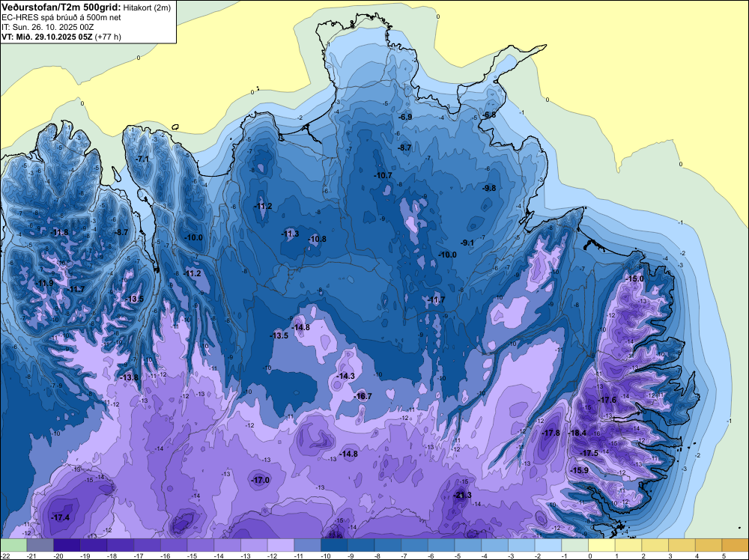Click the 'IT: Sun. 26. 10. 2025 00Z' line

48,27
